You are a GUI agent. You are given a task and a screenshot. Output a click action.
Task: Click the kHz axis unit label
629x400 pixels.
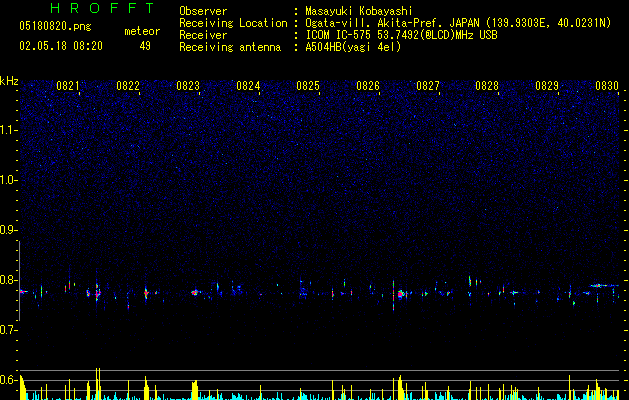pos(9,81)
